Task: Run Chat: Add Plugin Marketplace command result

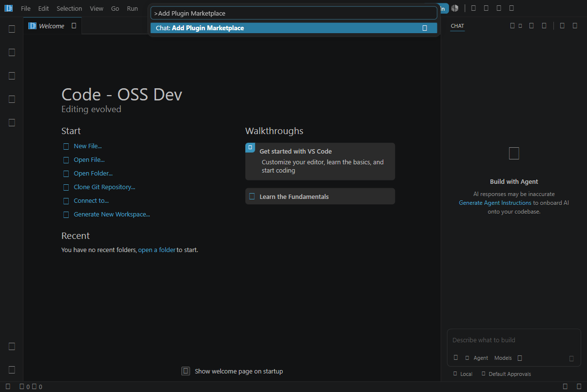Action: coord(293,28)
